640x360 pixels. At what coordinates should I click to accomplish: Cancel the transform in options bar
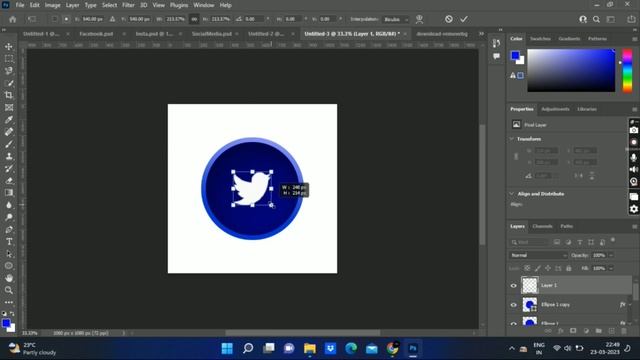449,19
